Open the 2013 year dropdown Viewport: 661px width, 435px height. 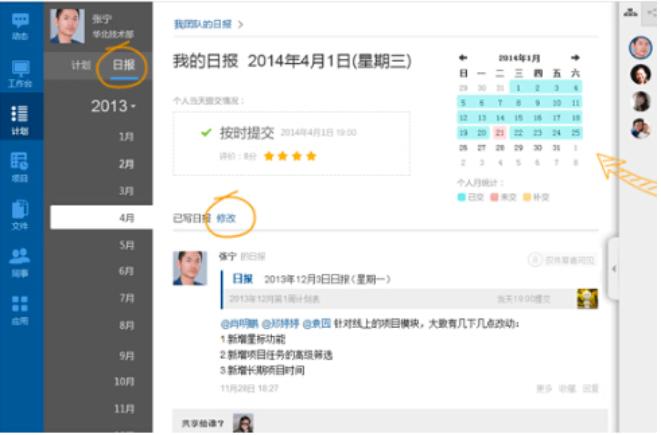point(113,106)
